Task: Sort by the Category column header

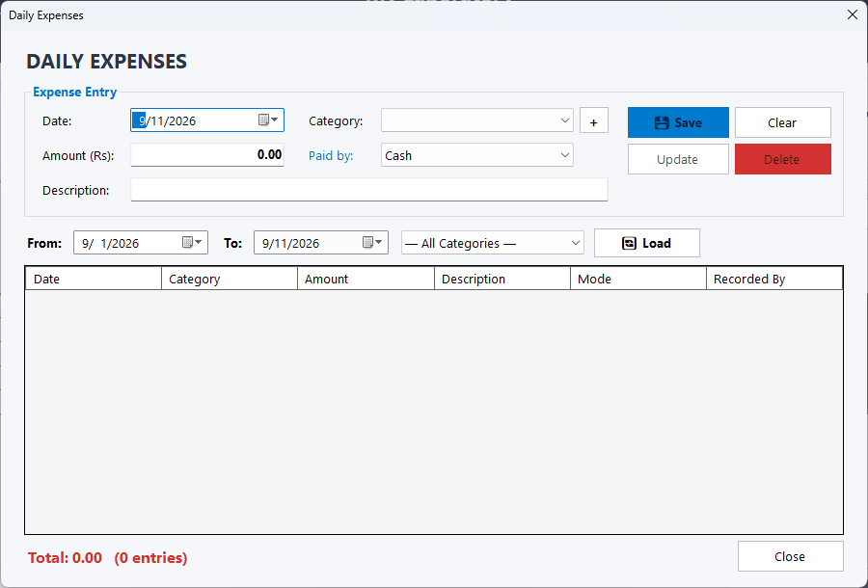Action: tap(230, 279)
